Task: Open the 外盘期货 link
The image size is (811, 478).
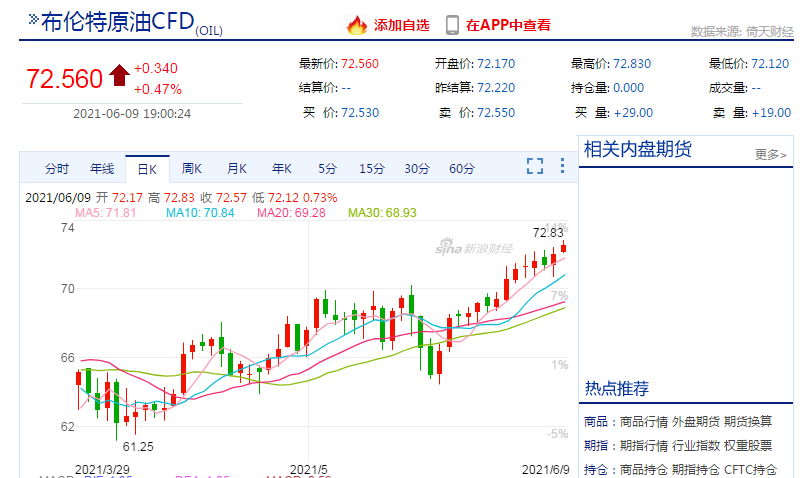Action: (x=693, y=421)
